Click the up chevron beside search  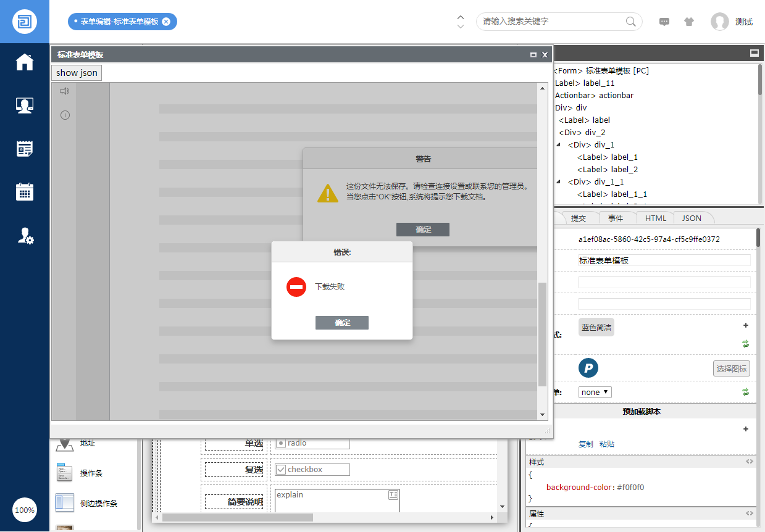pyautogui.click(x=461, y=17)
